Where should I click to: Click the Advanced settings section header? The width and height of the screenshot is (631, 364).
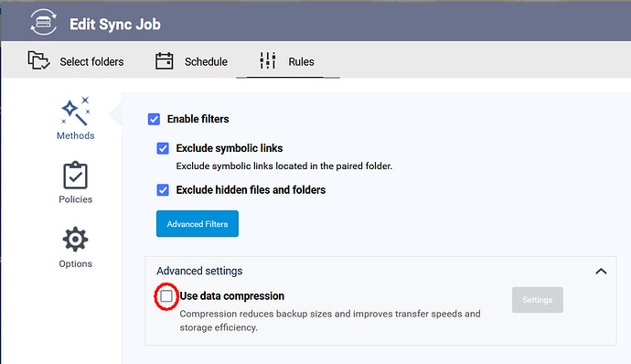coord(199,271)
